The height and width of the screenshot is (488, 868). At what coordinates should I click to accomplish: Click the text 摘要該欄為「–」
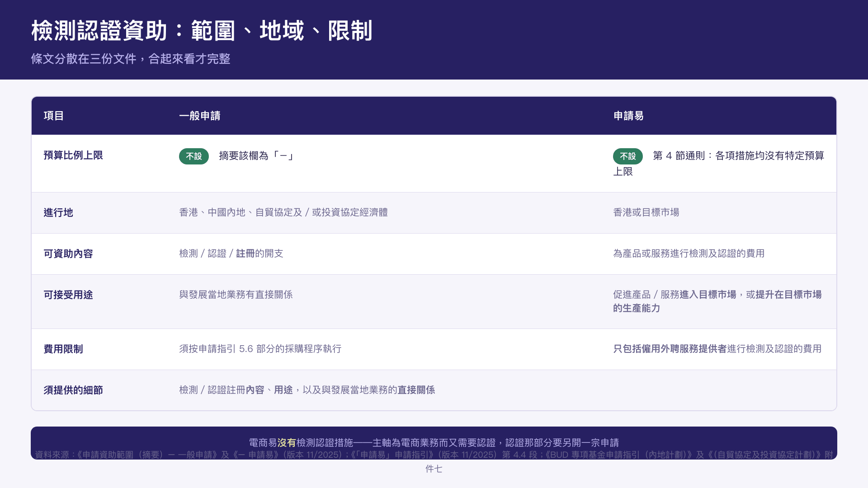[x=257, y=156]
